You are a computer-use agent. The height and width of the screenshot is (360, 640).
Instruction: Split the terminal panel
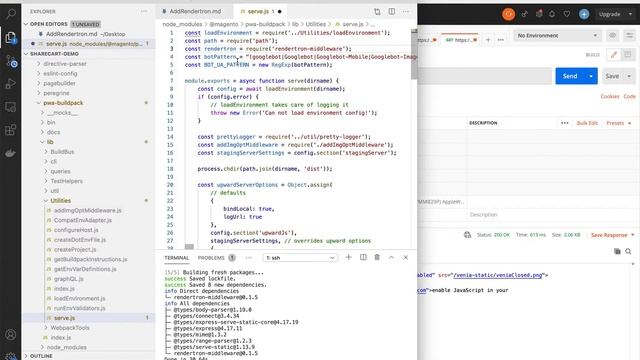363,258
